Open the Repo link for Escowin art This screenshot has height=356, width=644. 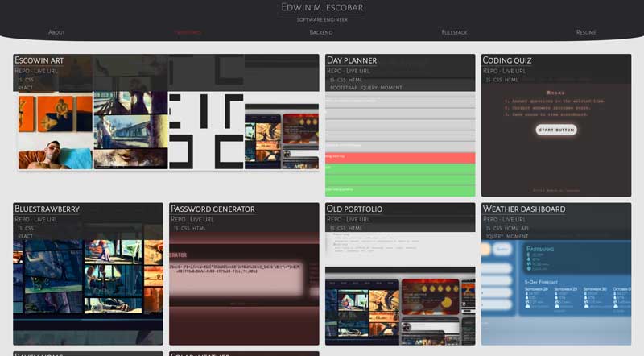(x=22, y=71)
